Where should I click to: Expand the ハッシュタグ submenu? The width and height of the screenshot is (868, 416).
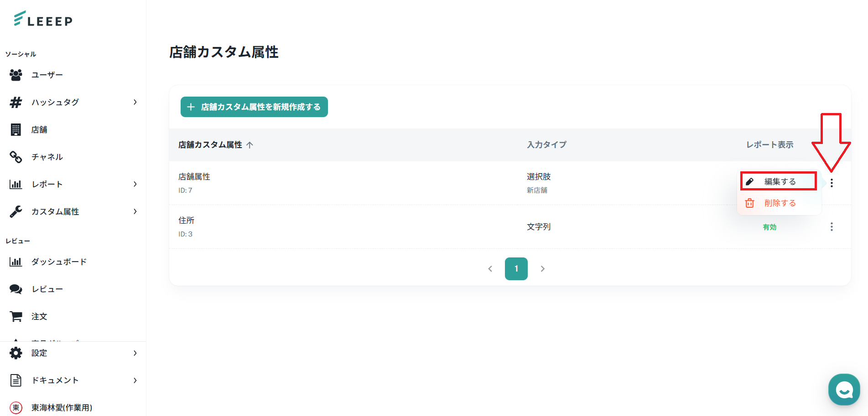pos(135,102)
